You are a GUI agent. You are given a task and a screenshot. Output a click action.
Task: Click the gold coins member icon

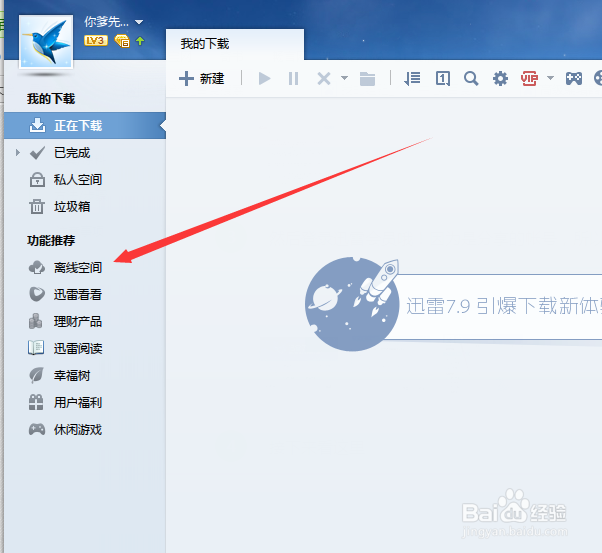coord(122,41)
